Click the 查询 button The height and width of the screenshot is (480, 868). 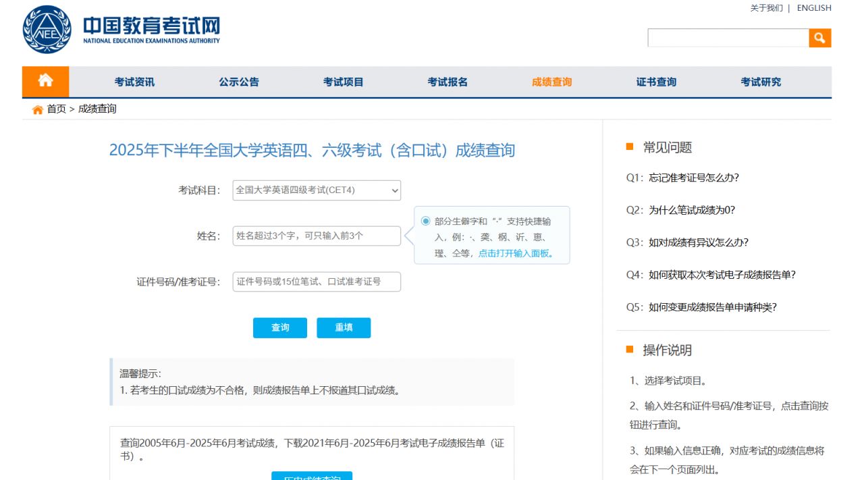280,327
